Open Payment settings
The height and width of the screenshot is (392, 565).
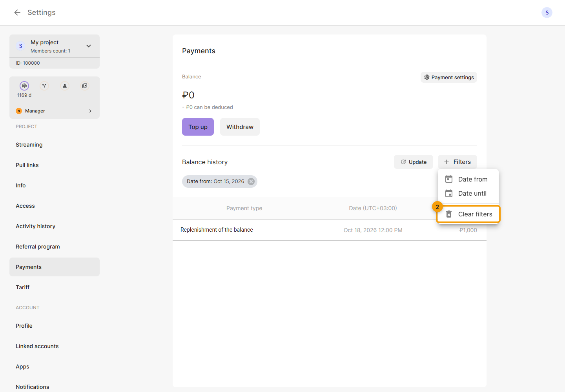pos(449,77)
